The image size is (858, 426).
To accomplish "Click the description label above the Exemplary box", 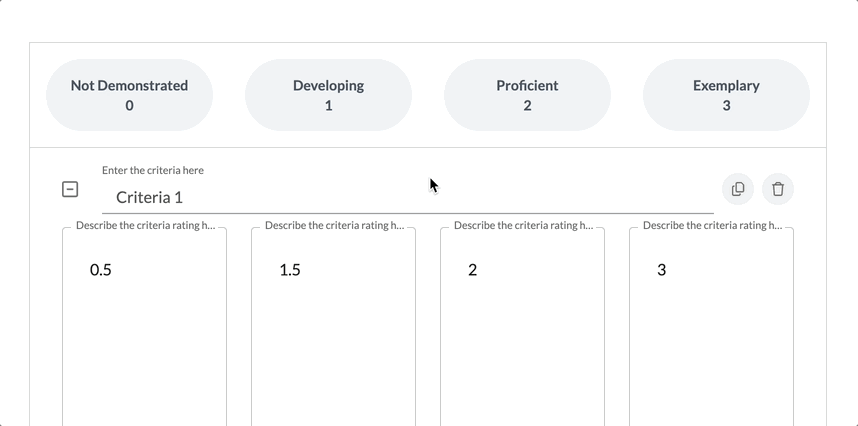I will [x=712, y=226].
